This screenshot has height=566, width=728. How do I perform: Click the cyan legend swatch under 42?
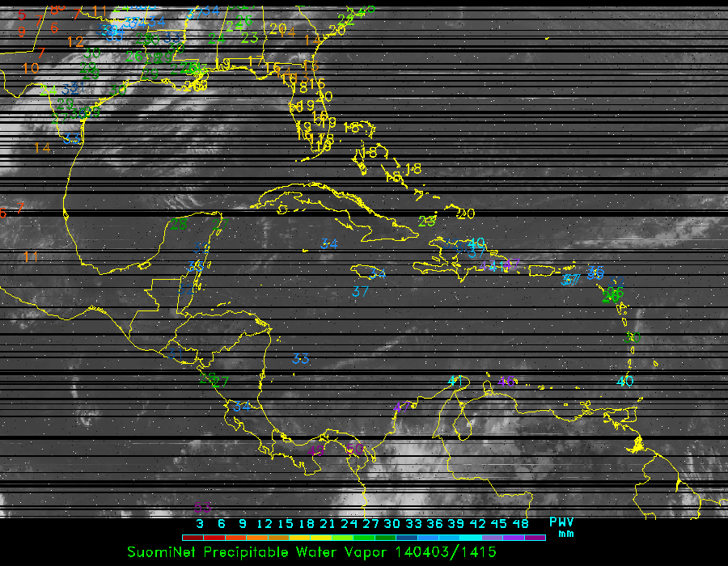471,537
